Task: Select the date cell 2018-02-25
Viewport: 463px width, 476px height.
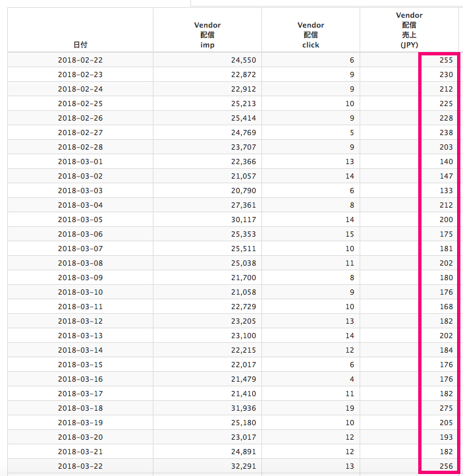Action: click(x=80, y=104)
